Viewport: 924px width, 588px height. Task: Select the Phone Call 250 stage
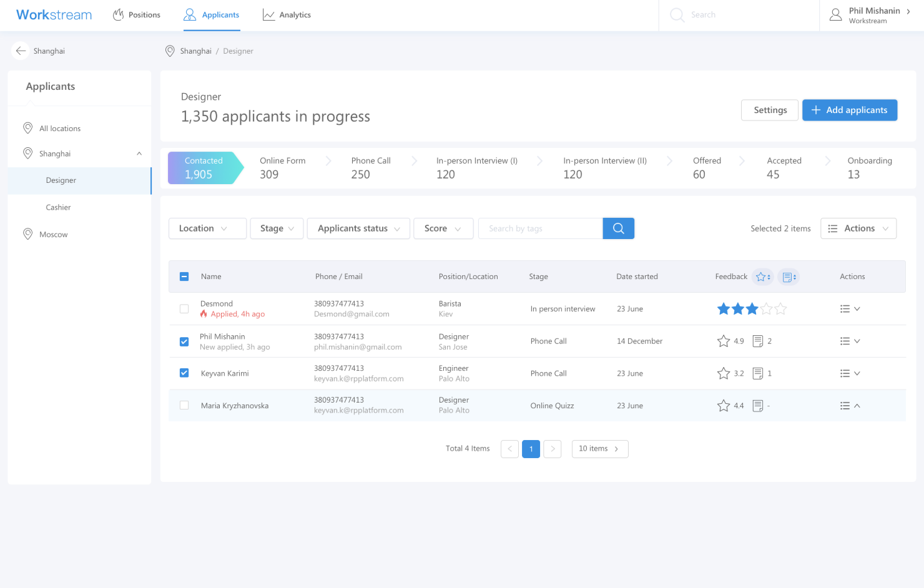371,168
